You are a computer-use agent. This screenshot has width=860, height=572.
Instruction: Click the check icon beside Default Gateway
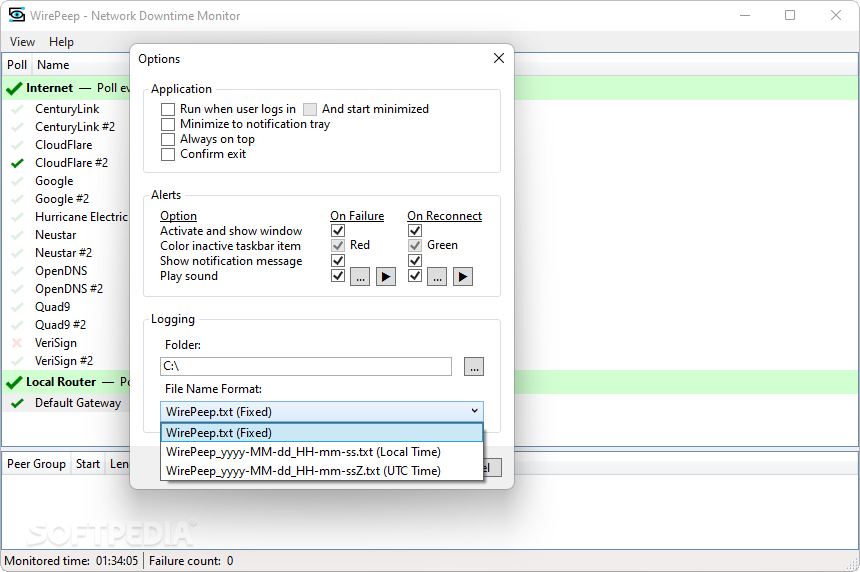click(18, 403)
